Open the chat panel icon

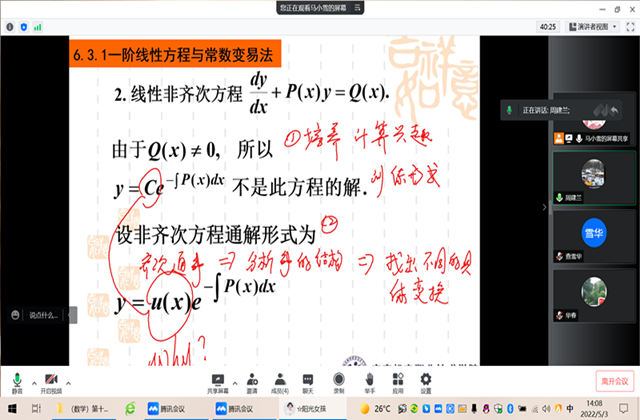point(308,381)
